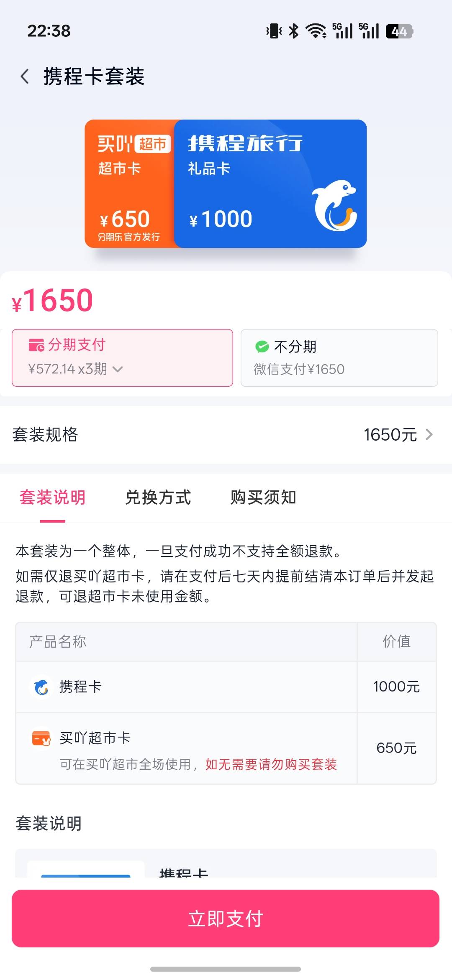
Task: Select 不分期 WeChat full payment option
Action: [339, 357]
